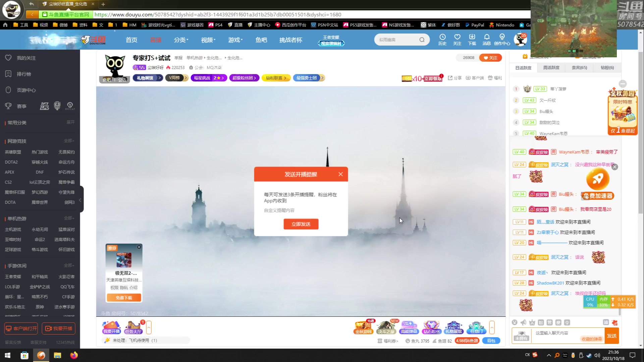The height and width of the screenshot is (362, 644).
Task: Open 创作中心 lightbulb icon
Action: coord(502,39)
